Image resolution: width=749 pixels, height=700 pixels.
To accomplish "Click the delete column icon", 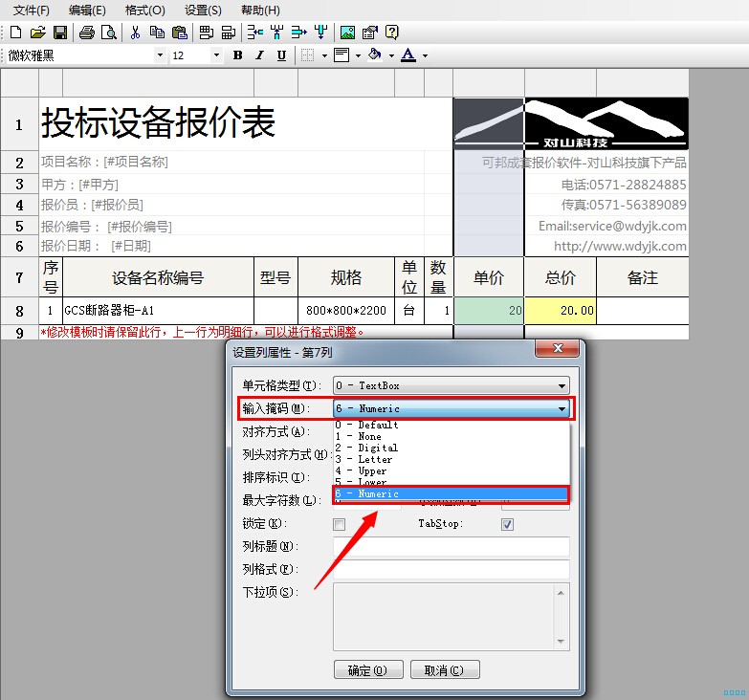I will click(x=321, y=33).
